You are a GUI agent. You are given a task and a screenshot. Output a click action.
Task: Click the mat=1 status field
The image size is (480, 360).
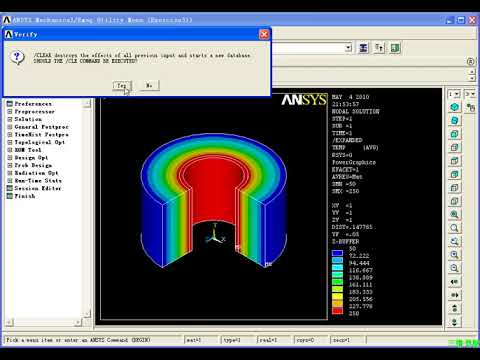[x=202, y=340]
